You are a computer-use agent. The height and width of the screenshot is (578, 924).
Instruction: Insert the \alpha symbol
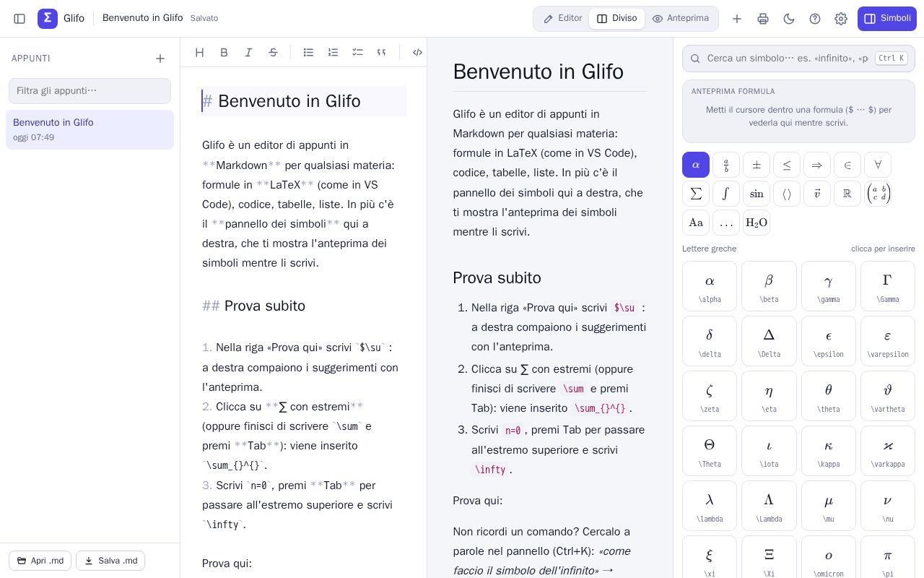710,286
